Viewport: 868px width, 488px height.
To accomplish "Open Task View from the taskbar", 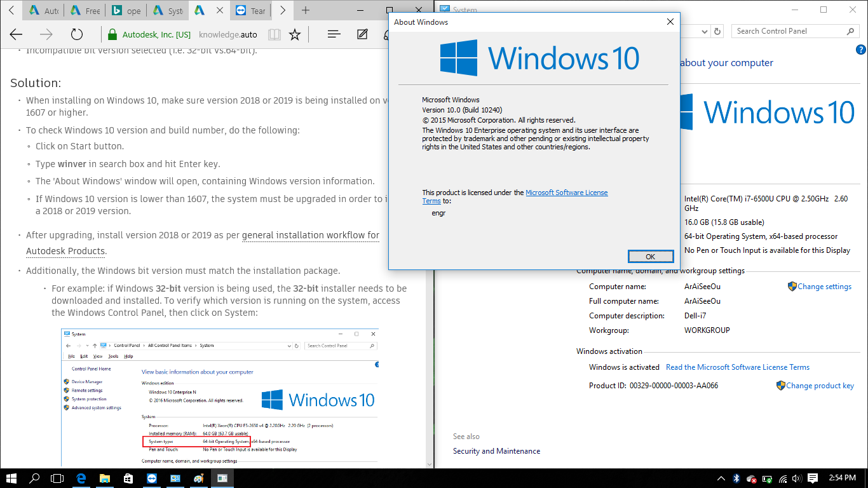I will [57, 478].
